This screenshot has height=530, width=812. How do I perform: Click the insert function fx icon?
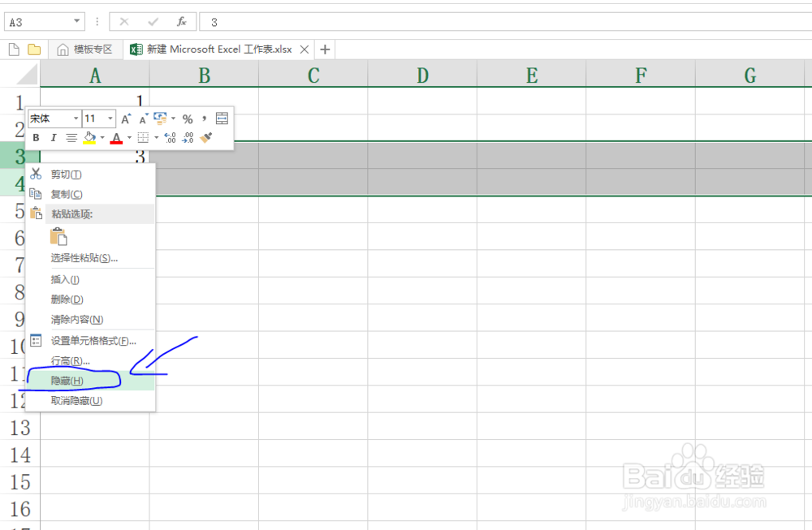[x=181, y=22]
